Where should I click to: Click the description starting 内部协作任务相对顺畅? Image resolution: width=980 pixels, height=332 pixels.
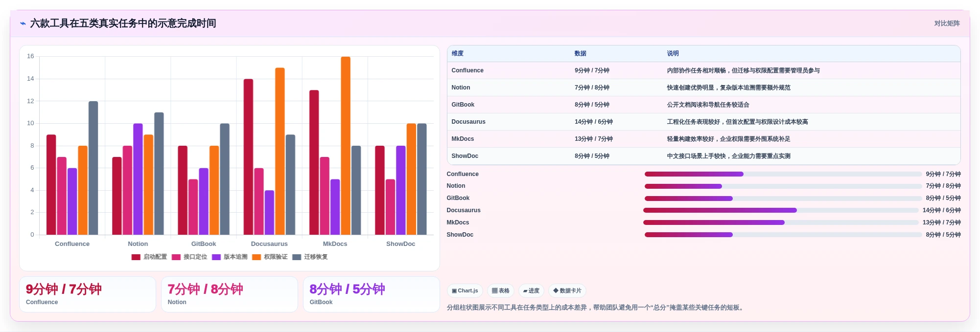(743, 70)
